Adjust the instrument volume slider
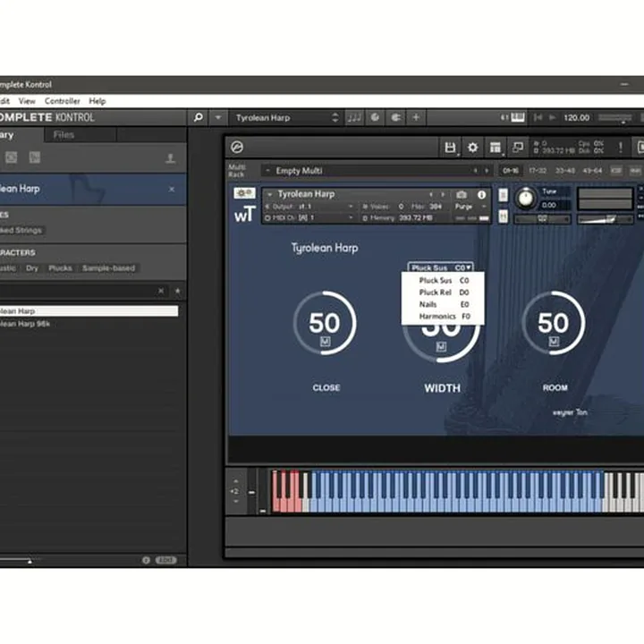The height and width of the screenshot is (644, 644). [x=605, y=219]
